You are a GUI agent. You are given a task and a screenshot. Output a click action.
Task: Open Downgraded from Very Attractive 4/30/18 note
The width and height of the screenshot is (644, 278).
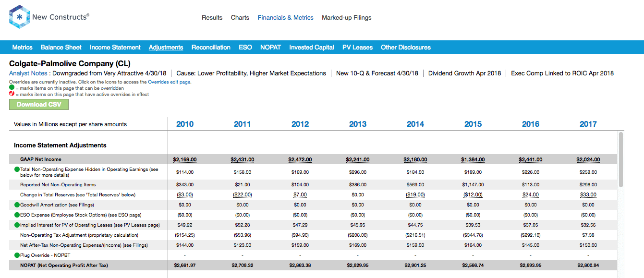click(109, 73)
